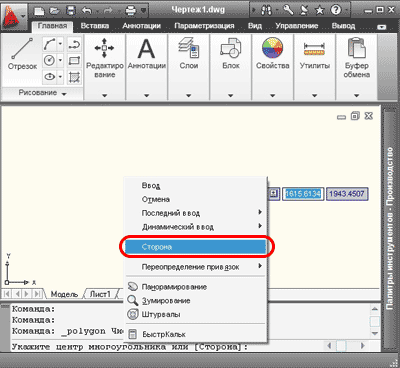Open dropdown arrow next to polyline tool
Viewport: 400px width, 368px height.
[x=60, y=44]
